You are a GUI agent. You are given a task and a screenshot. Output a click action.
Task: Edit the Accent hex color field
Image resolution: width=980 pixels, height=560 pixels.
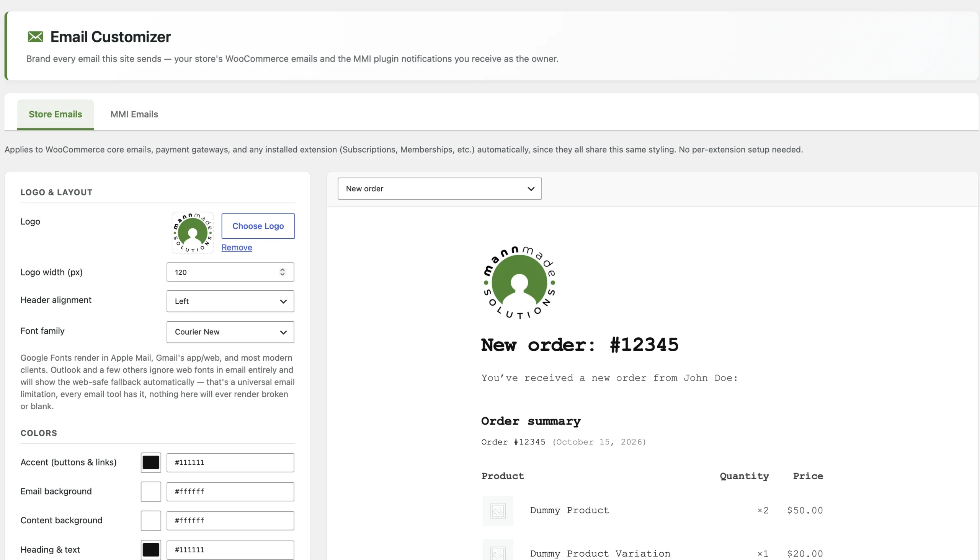(230, 462)
